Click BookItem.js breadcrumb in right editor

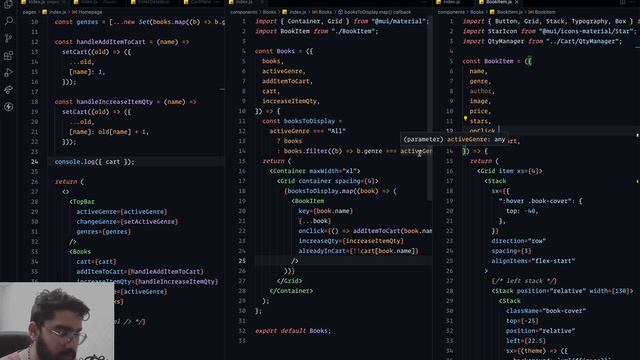tap(506, 12)
